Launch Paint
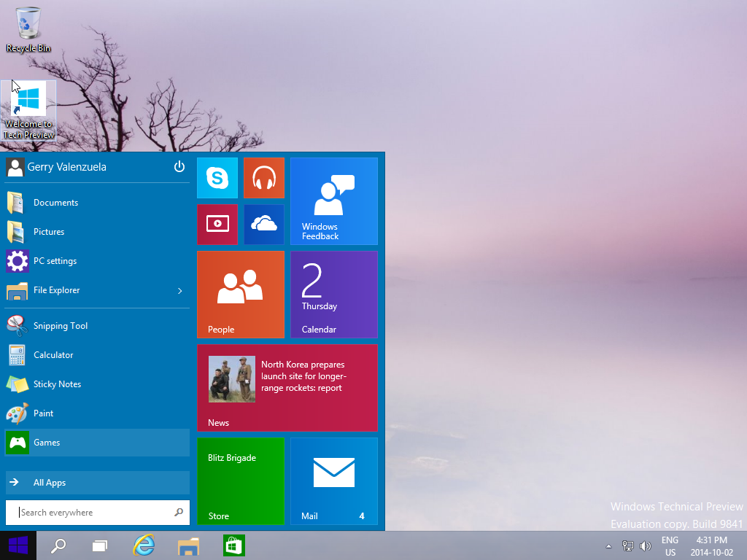This screenshot has width=747, height=560. pyautogui.click(x=97, y=413)
